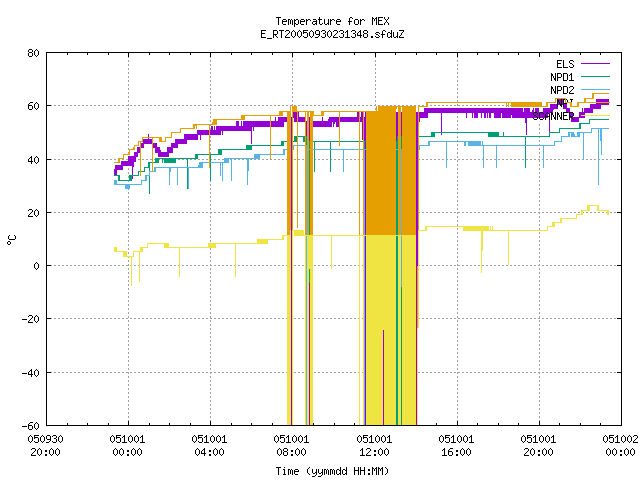
Task: Click the x-axis label 050930 20:00
Action: (x=45, y=446)
